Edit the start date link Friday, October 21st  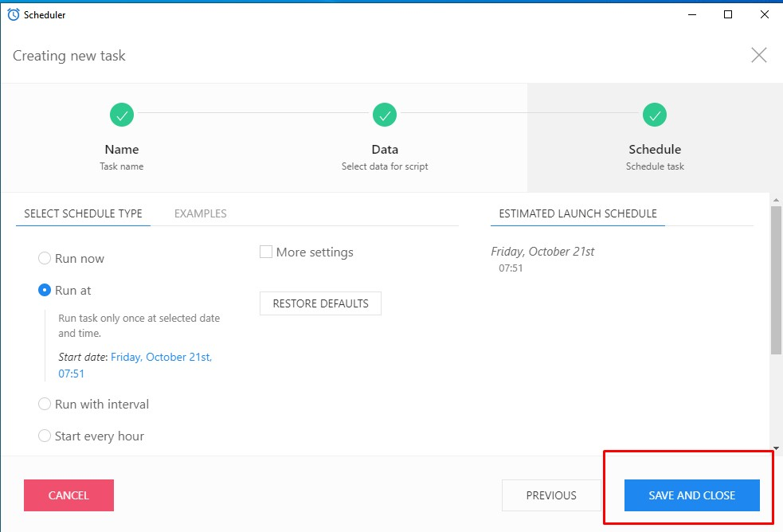tap(161, 357)
